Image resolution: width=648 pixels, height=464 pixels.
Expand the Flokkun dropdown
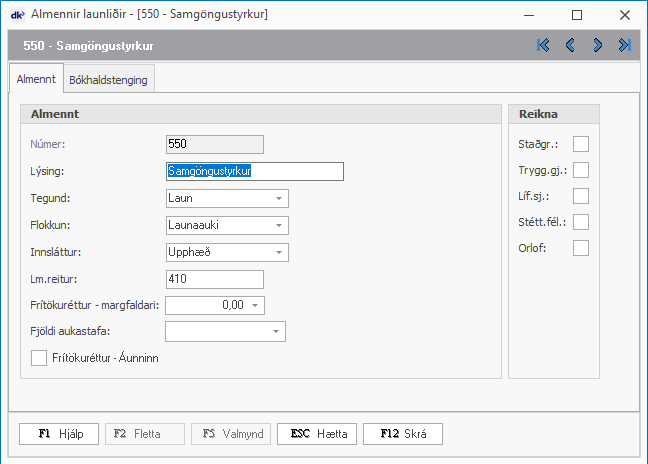click(278, 225)
